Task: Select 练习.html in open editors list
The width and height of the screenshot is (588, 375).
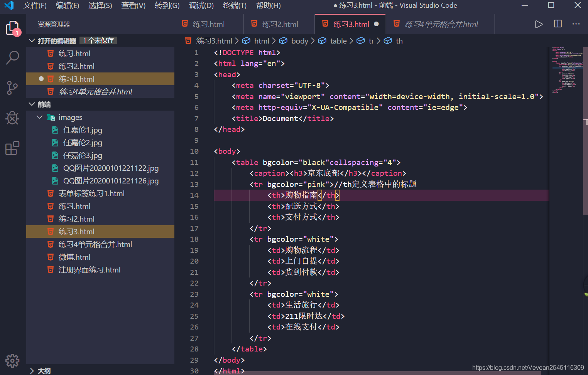Action: 100,53
